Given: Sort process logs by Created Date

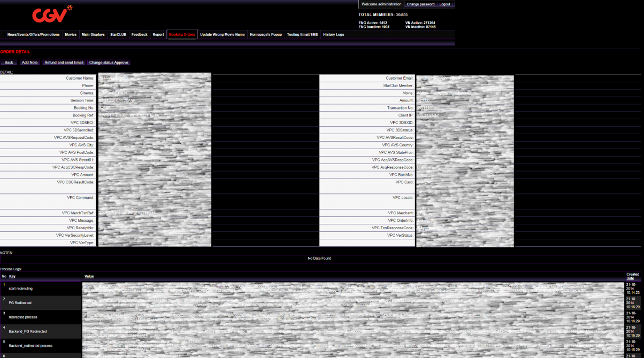Looking at the screenshot, I should (632, 276).
